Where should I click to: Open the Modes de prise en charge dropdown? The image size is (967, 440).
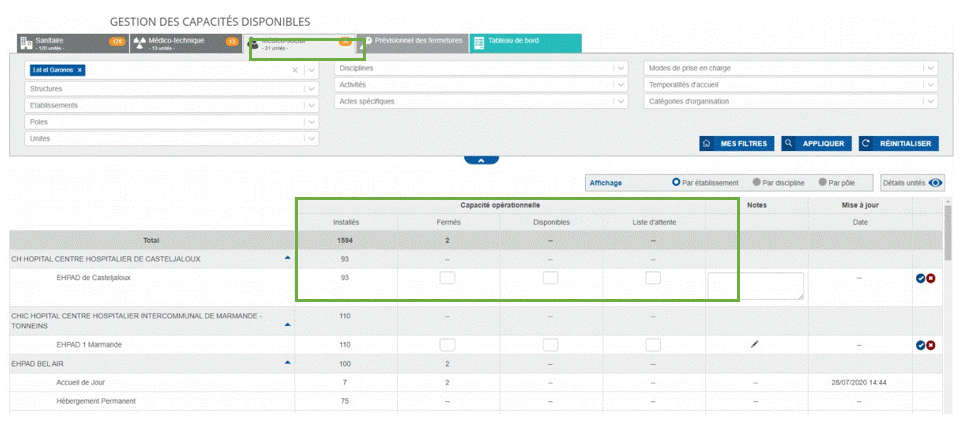coord(791,68)
